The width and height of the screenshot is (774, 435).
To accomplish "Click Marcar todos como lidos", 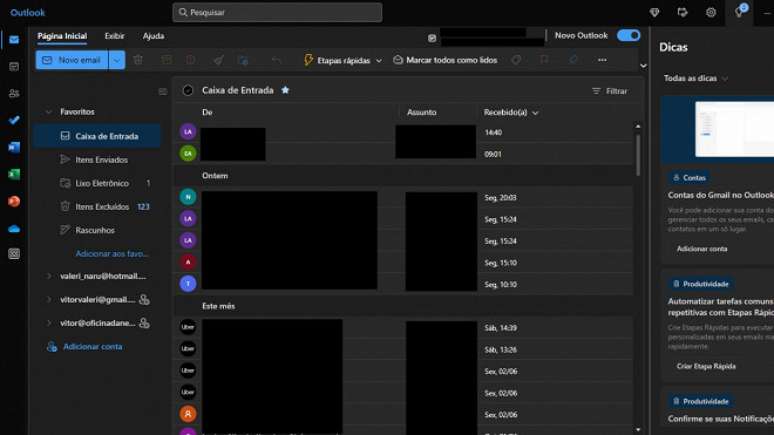I will [445, 60].
